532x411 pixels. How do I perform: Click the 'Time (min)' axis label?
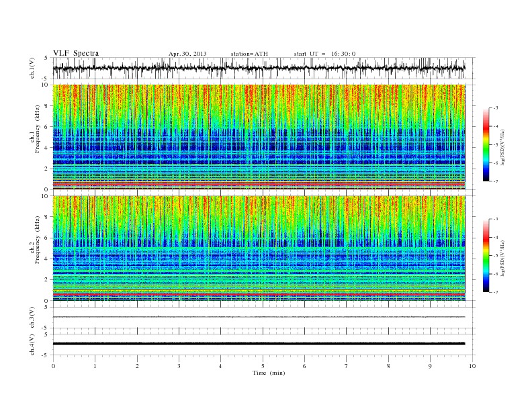269,373
